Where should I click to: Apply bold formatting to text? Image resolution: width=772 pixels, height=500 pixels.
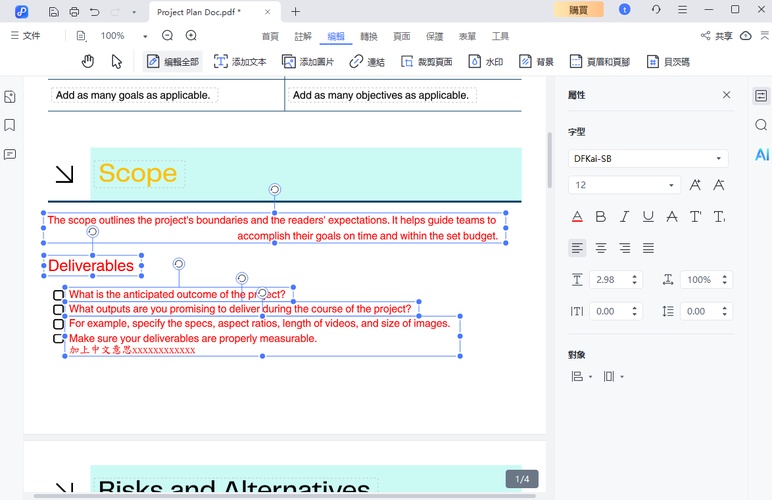tap(601, 216)
